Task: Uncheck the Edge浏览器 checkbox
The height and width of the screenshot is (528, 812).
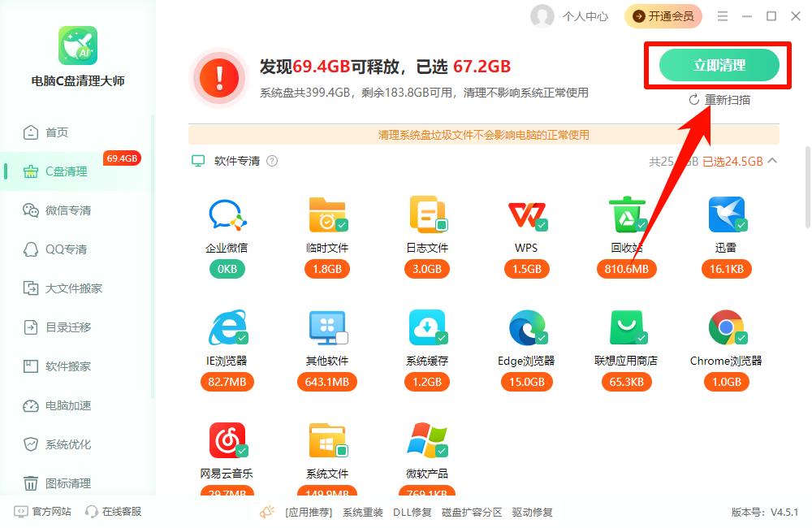Action: click(x=542, y=339)
